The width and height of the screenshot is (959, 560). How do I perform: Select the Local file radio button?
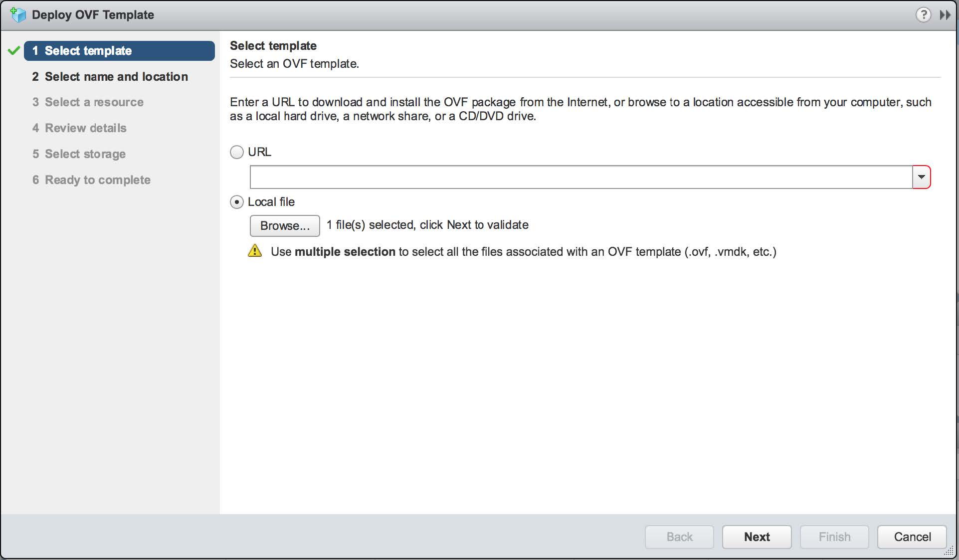tap(237, 202)
